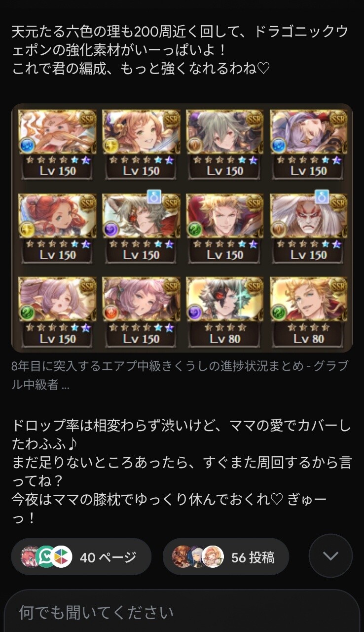Expand the chevron-down button beside 56 投稿
The height and width of the screenshot is (632, 364).
click(330, 556)
